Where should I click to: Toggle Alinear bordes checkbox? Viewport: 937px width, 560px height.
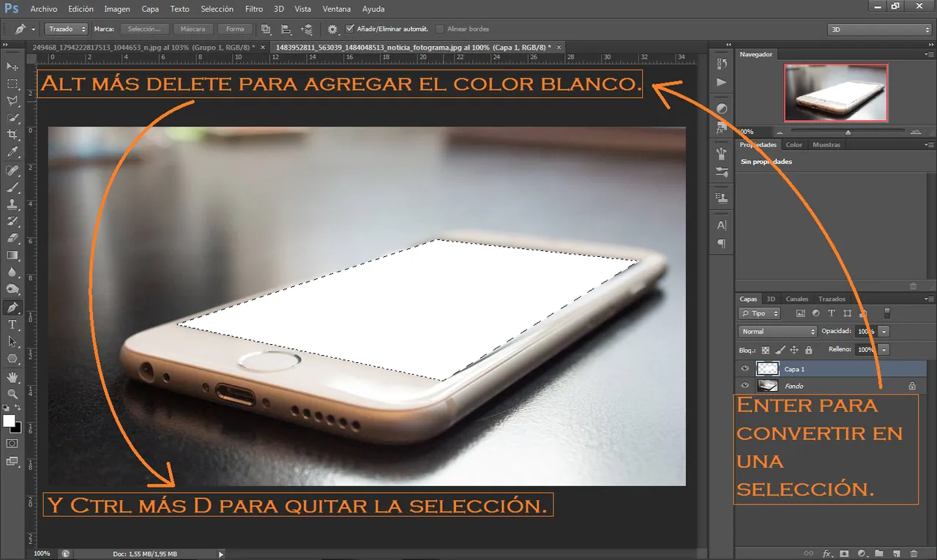(440, 29)
